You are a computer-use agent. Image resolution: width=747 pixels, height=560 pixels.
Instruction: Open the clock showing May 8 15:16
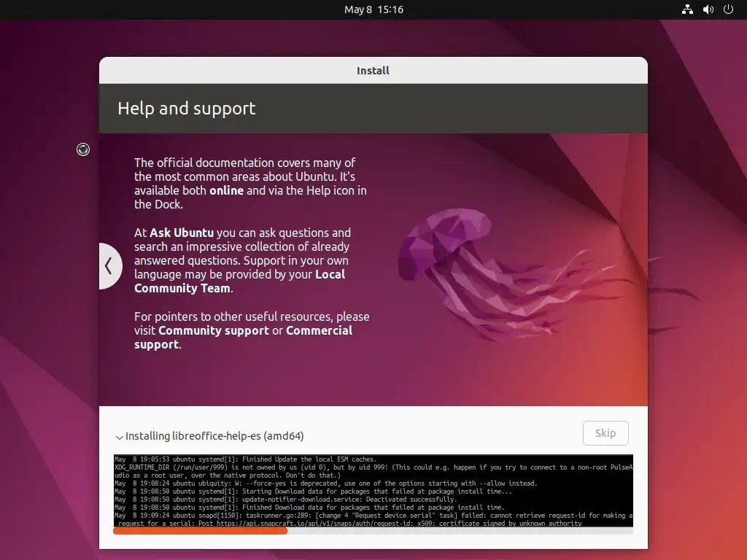point(373,9)
